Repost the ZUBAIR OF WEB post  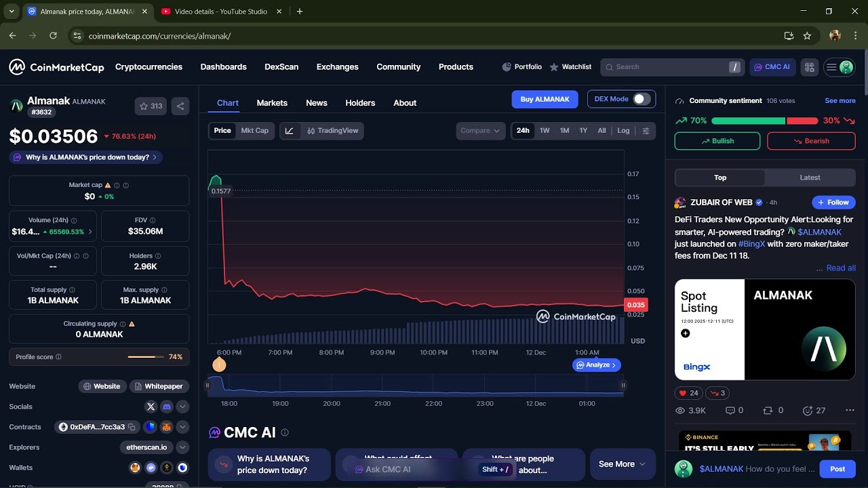[x=773, y=411]
